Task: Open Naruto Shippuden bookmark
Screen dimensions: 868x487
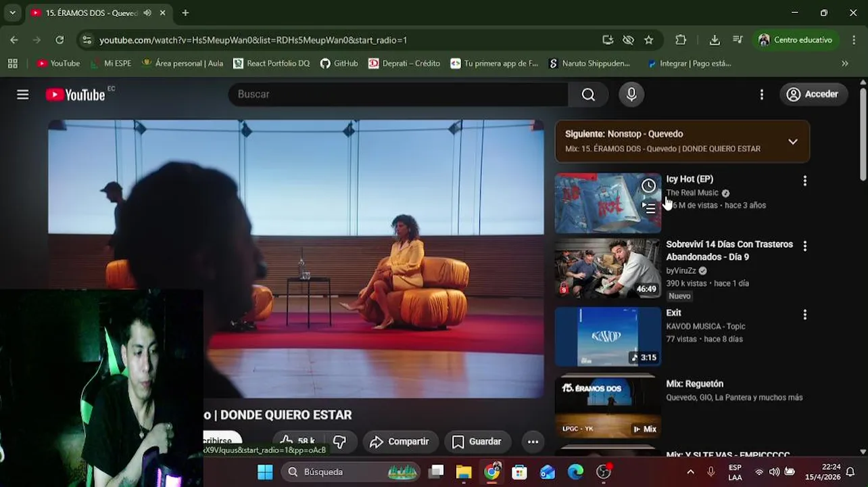Action: [x=589, y=64]
